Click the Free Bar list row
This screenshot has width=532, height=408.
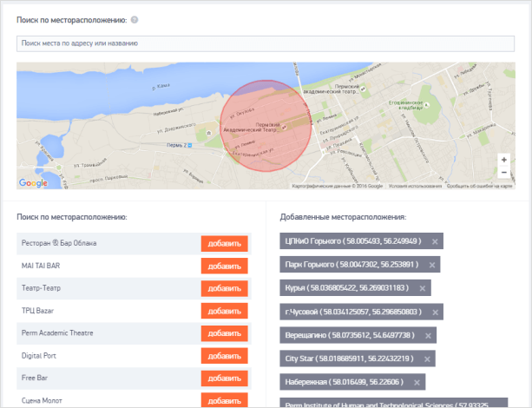point(134,378)
